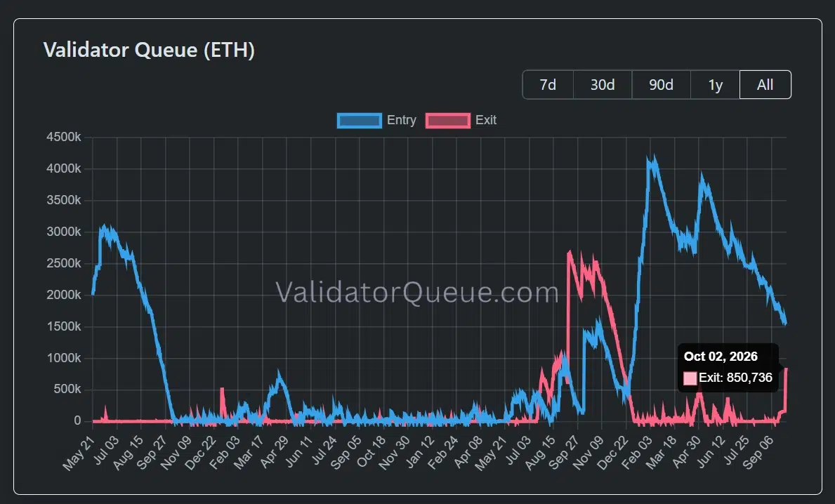
Task: Click the 1000k y-axis label
Action: 64,358
